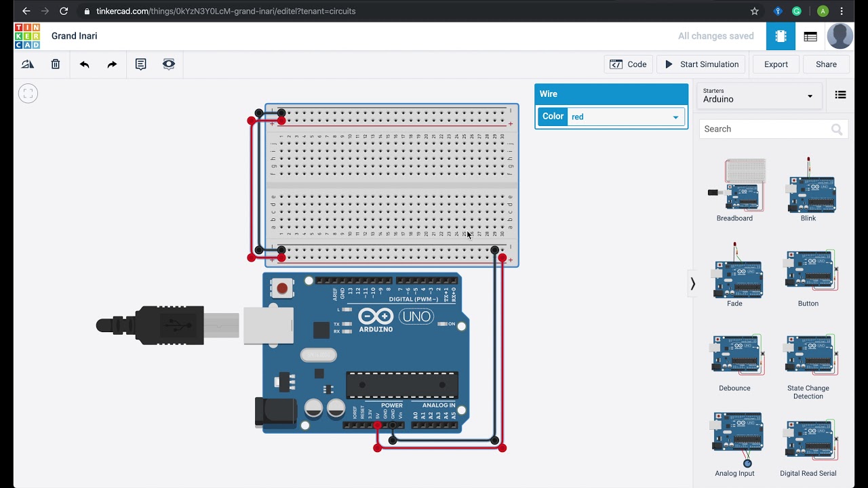
Task: Click the project name Grand Inari
Action: click(x=75, y=36)
